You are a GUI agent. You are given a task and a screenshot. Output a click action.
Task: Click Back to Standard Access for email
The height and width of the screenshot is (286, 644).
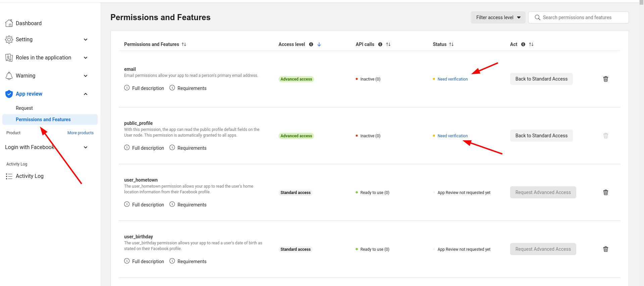[541, 79]
